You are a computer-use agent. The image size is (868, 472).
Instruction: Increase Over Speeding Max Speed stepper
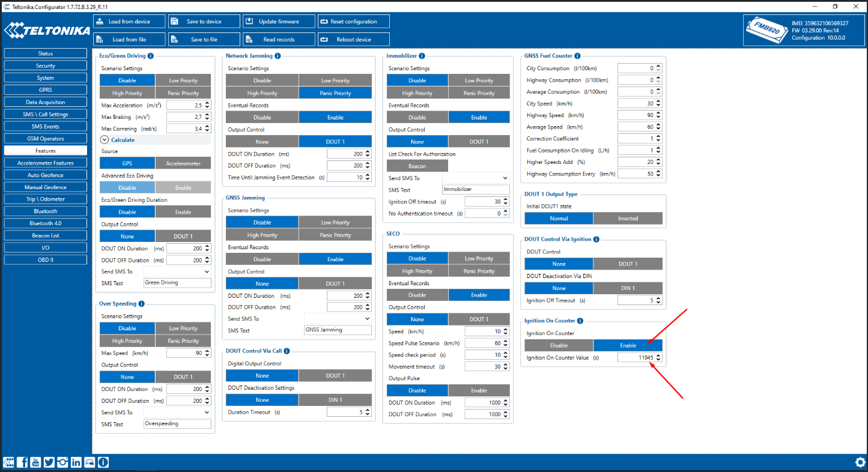click(x=208, y=351)
